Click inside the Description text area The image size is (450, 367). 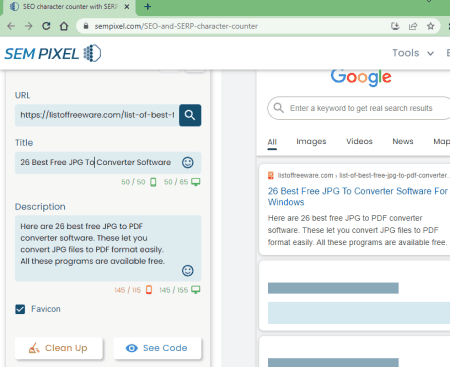[108, 248]
